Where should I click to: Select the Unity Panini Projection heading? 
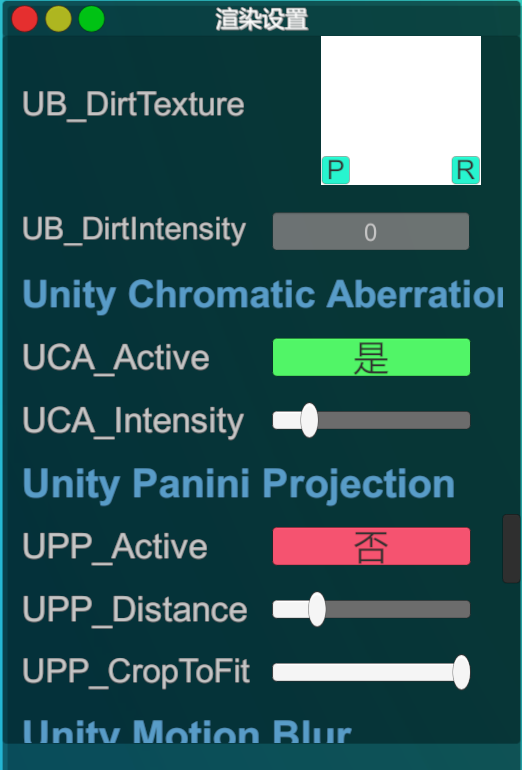coord(239,484)
